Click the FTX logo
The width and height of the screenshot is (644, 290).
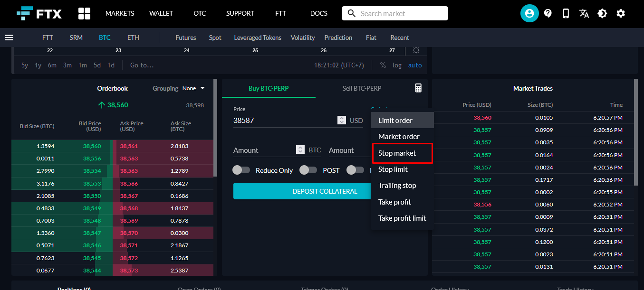click(39, 13)
